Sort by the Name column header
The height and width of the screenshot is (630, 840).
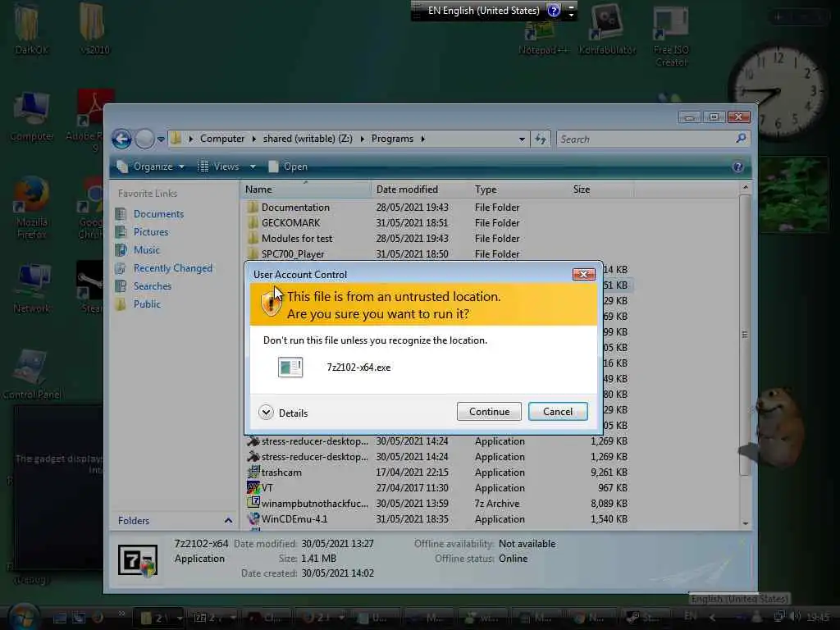305,189
